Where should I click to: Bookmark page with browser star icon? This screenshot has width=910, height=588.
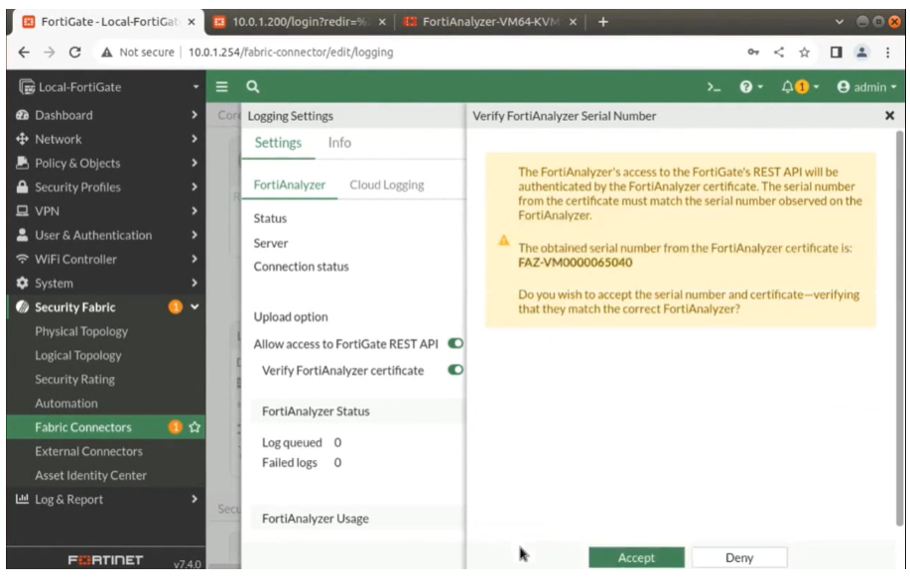click(804, 53)
